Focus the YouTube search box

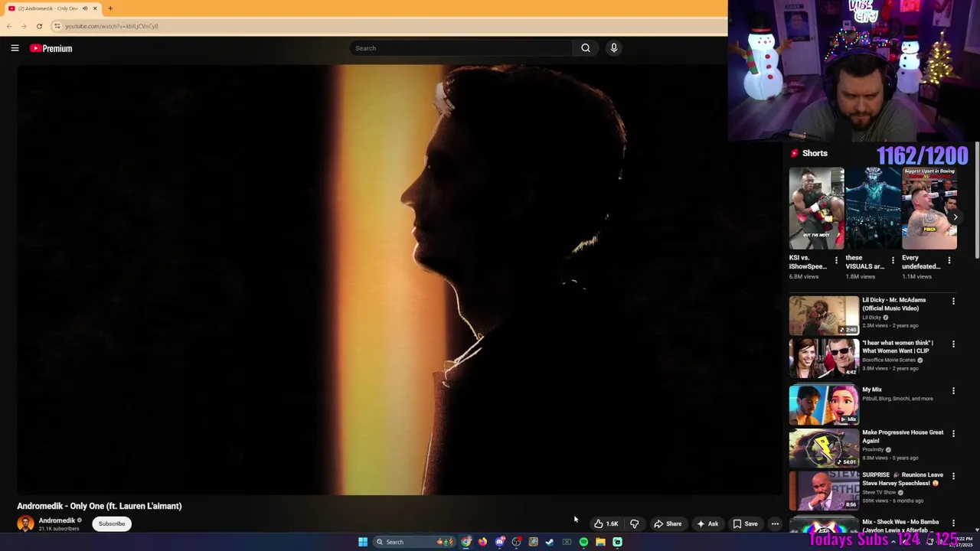click(461, 48)
